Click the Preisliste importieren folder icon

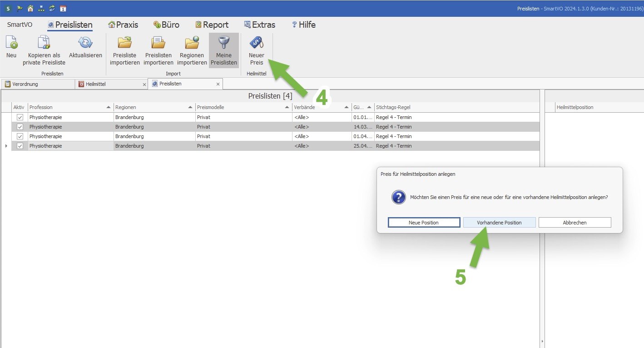point(124,43)
